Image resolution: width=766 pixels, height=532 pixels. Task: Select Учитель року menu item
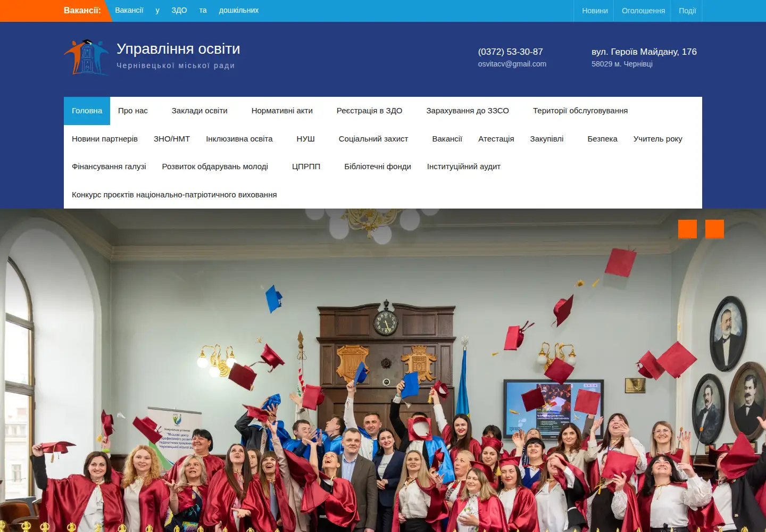(x=658, y=139)
